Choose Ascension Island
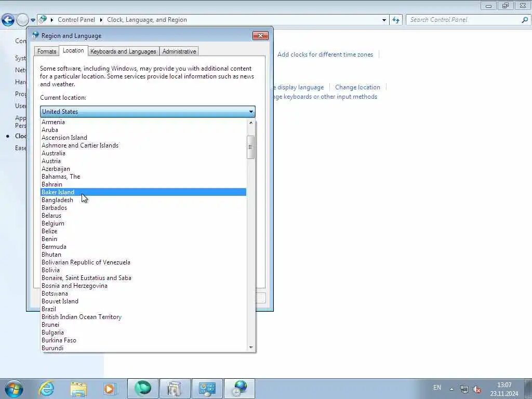This screenshot has width=532, height=399. point(143,137)
